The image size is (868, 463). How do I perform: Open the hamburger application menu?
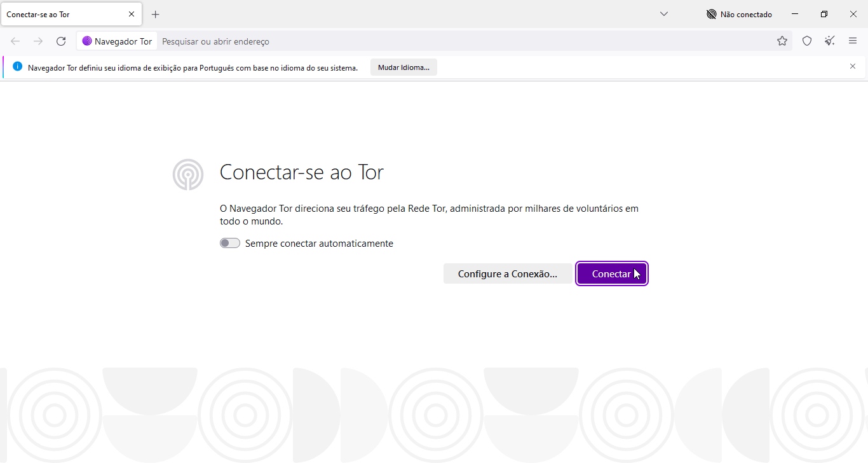[x=853, y=41]
